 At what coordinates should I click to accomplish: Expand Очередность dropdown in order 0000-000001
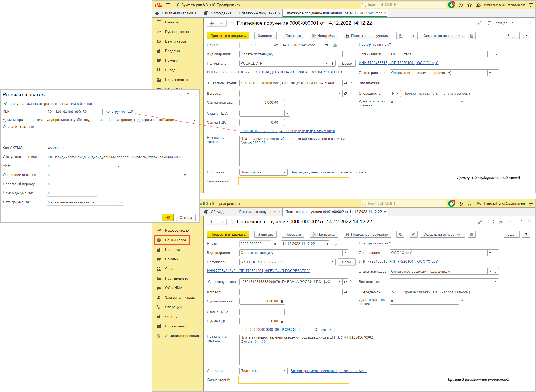(x=398, y=94)
